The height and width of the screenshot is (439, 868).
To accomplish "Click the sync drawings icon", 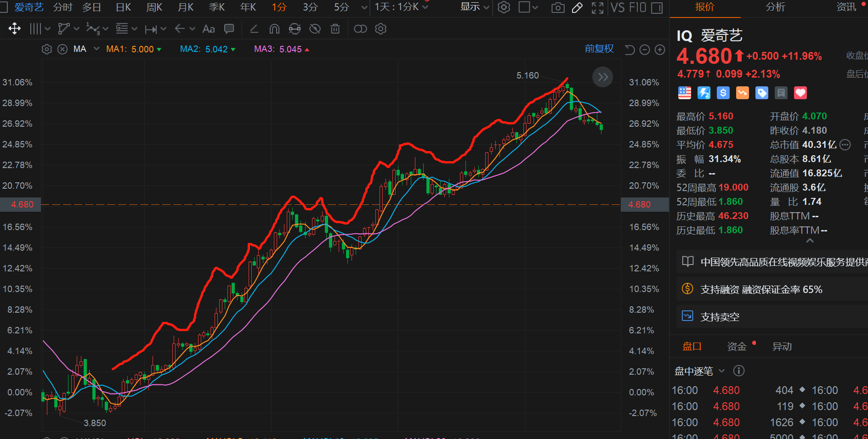I will pos(295,29).
